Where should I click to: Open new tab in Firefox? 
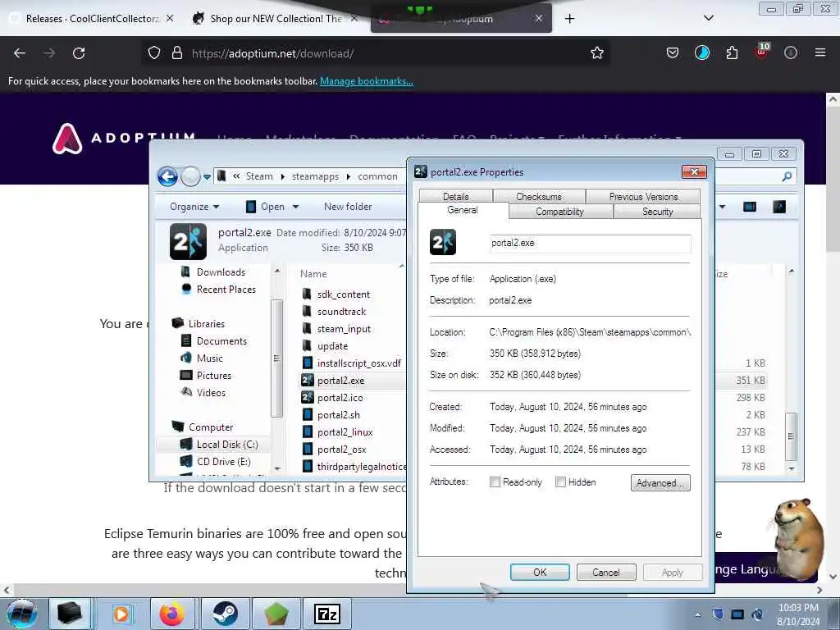[x=569, y=19]
